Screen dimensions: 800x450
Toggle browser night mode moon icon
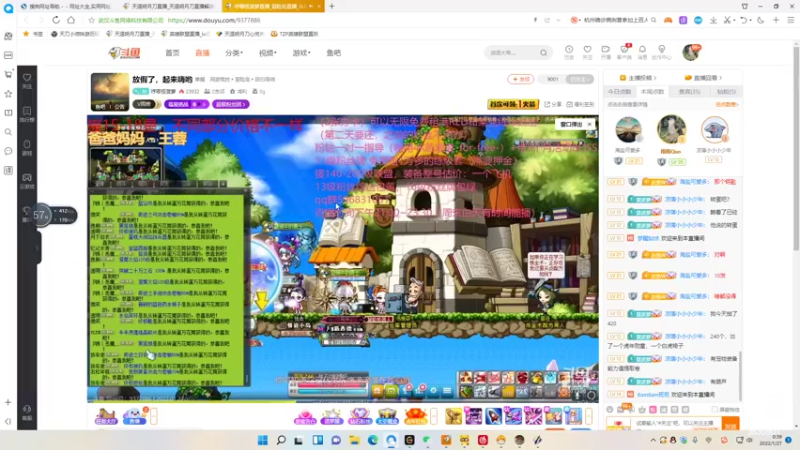coord(761,20)
